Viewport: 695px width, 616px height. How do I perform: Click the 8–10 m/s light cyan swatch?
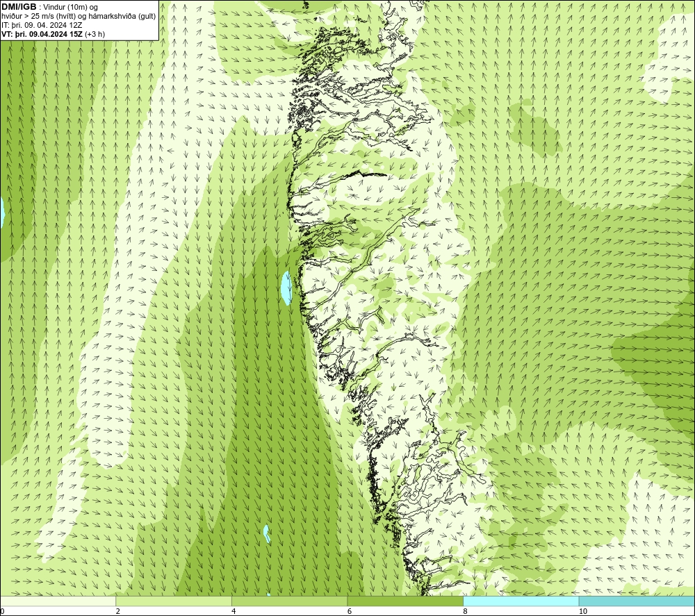coord(521,601)
